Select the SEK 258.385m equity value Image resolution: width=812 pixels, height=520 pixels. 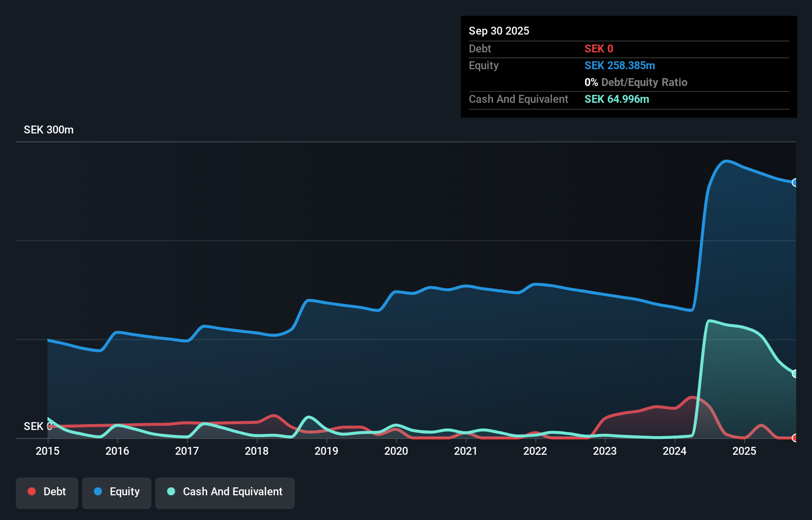620,65
